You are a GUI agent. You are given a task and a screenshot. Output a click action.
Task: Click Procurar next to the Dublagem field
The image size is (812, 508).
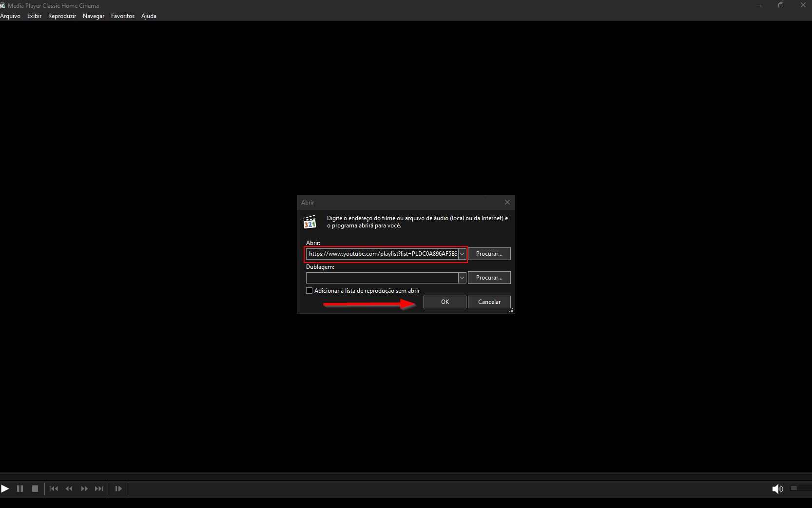pos(489,277)
